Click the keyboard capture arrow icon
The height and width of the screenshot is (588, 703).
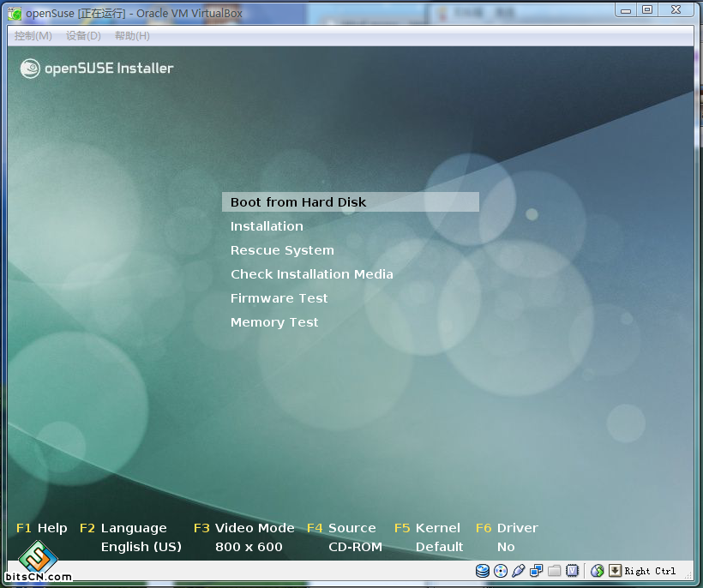616,571
